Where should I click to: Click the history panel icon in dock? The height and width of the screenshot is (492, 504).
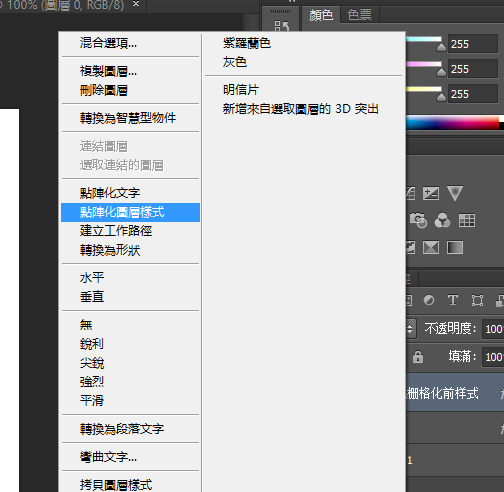(x=282, y=26)
